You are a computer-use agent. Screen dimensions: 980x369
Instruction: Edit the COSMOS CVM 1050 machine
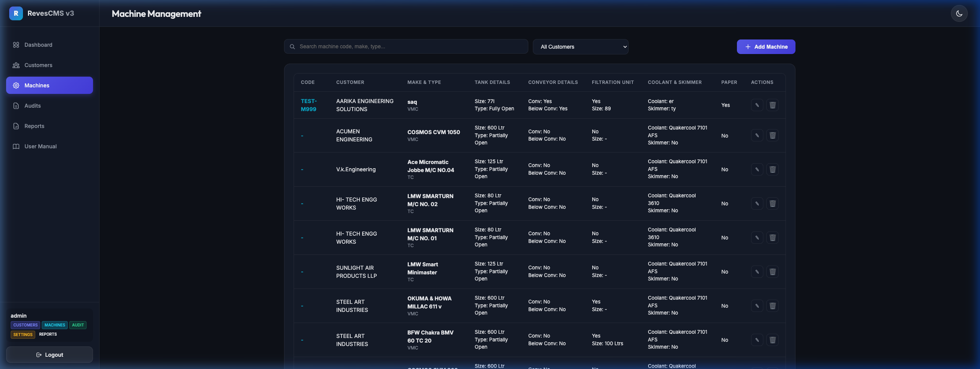[x=757, y=136]
